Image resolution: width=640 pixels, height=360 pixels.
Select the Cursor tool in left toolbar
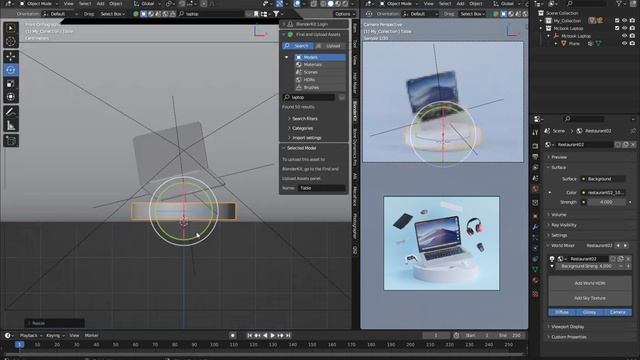tap(11, 41)
